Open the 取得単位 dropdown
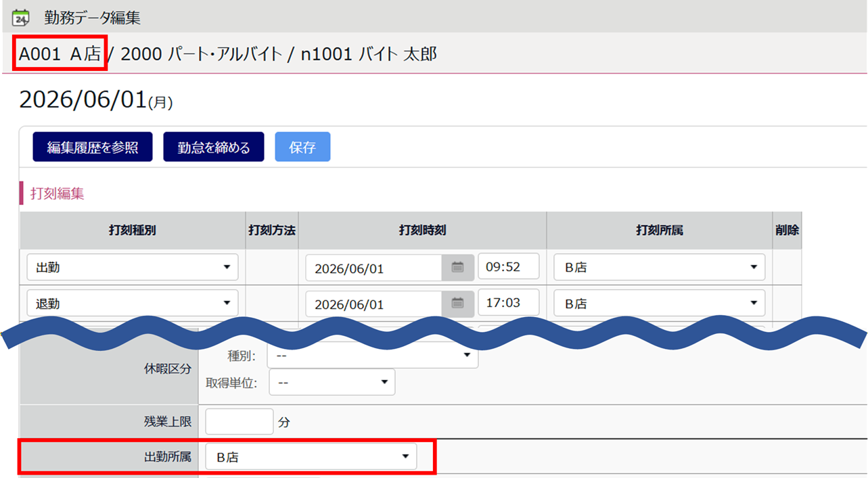Image resolution: width=868 pixels, height=478 pixels. point(332,383)
